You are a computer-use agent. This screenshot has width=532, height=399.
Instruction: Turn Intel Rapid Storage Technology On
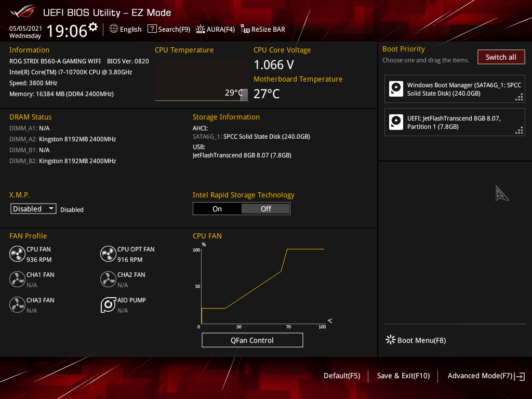click(217, 209)
